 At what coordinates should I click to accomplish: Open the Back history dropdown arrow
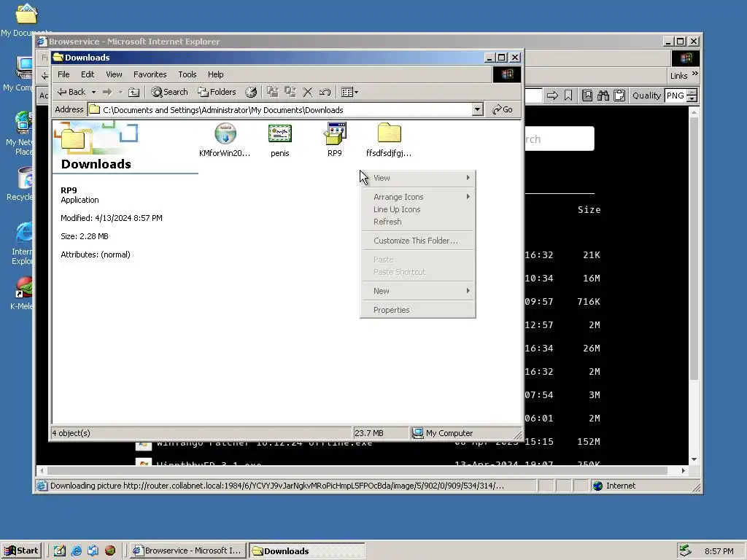94,92
